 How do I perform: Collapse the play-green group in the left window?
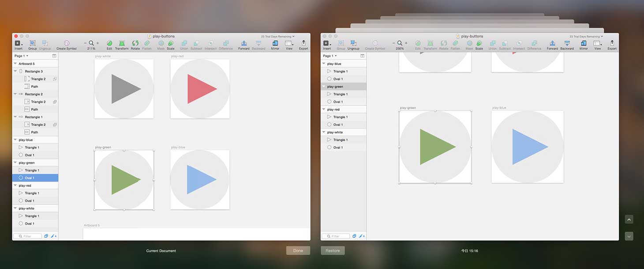tap(15, 163)
